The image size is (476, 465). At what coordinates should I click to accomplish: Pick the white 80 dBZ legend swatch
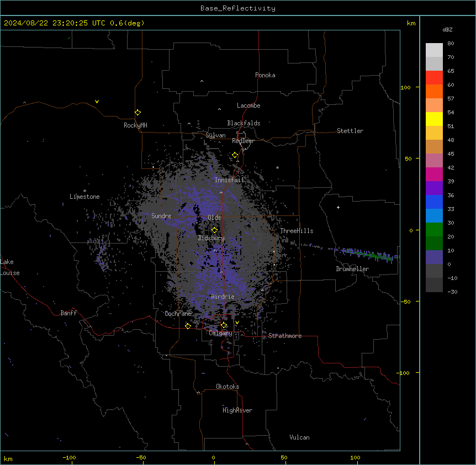[x=434, y=50]
